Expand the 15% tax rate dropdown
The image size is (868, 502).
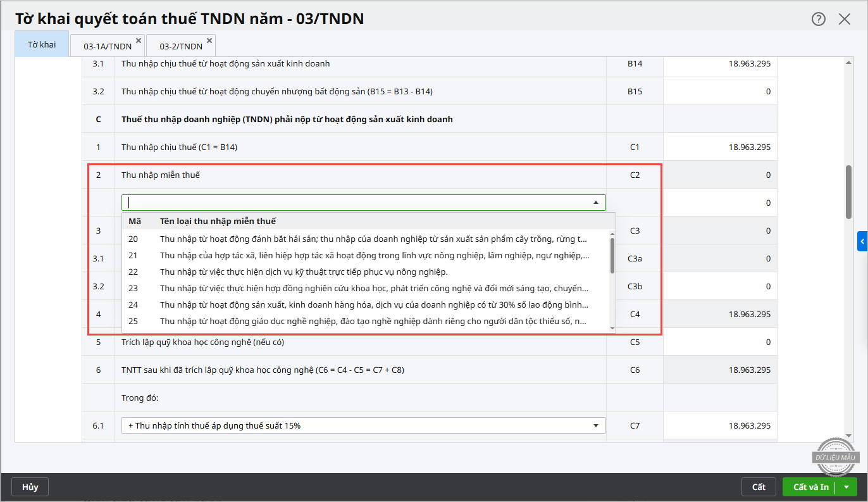point(595,426)
